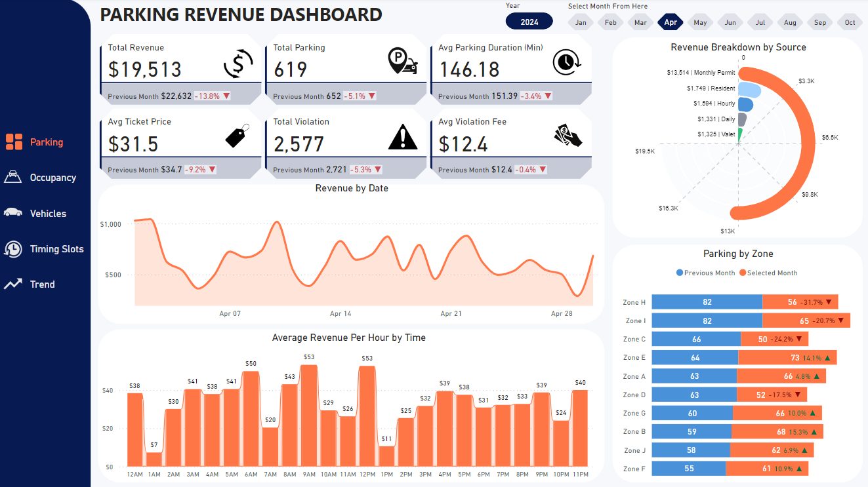The image size is (868, 487).
Task: Click the Total Parking location pin icon
Action: 402,62
